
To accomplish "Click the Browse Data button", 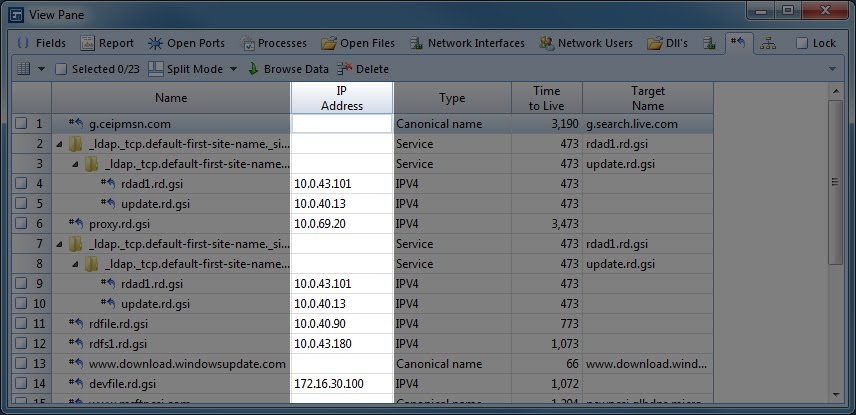I will click(288, 69).
